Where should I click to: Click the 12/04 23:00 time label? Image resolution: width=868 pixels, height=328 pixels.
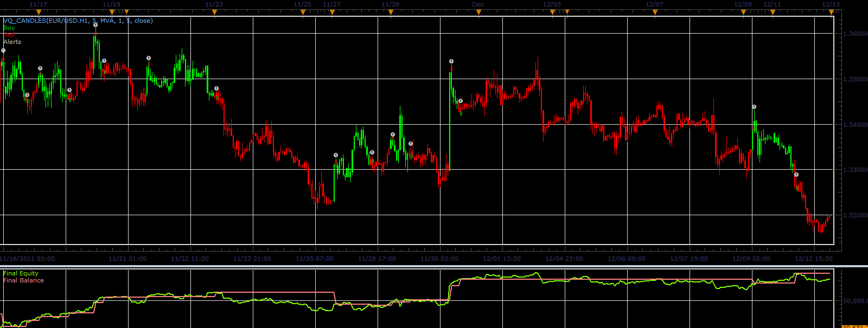coord(564,259)
